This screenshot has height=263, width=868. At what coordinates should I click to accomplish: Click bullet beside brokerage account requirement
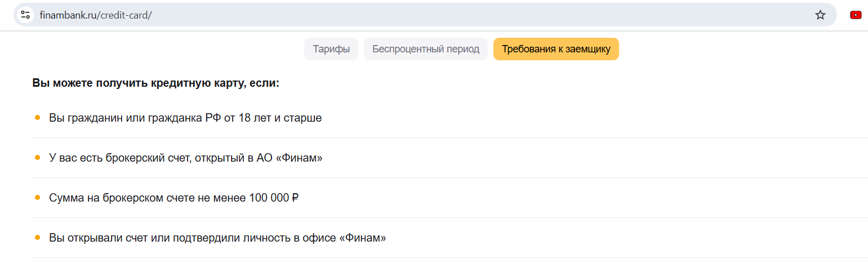[x=38, y=158]
